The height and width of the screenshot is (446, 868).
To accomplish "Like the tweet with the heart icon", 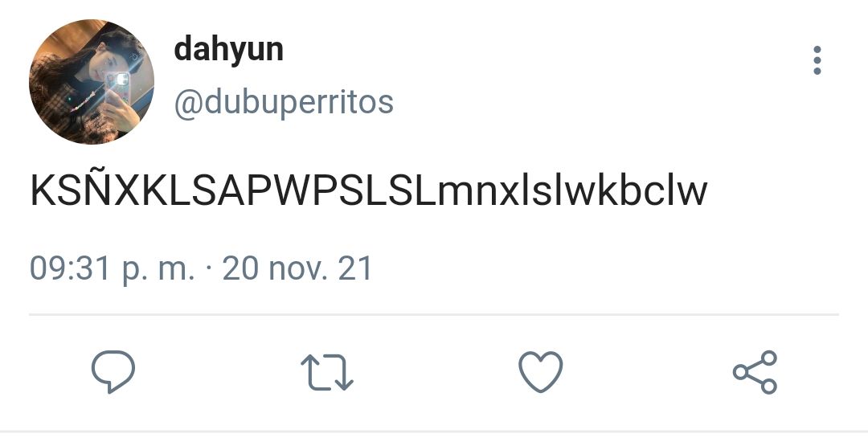I will [x=541, y=372].
